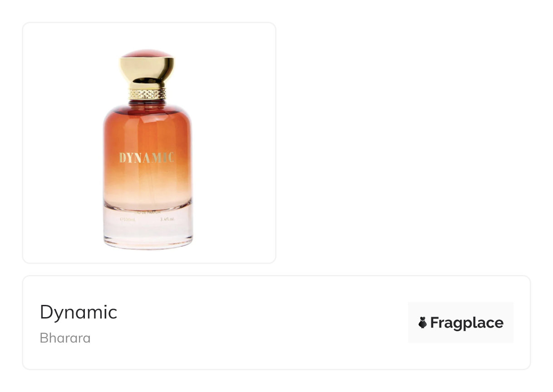Click the Fragplace wordmark text

point(467,323)
